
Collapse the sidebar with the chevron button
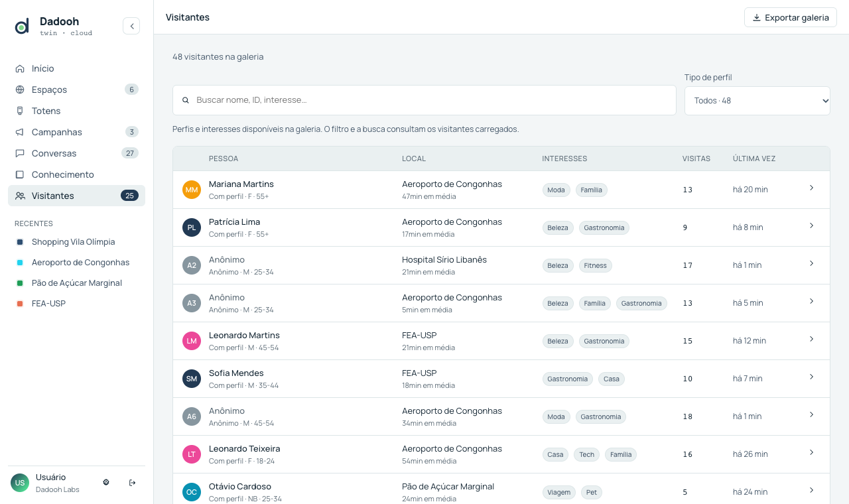pyautogui.click(x=131, y=26)
